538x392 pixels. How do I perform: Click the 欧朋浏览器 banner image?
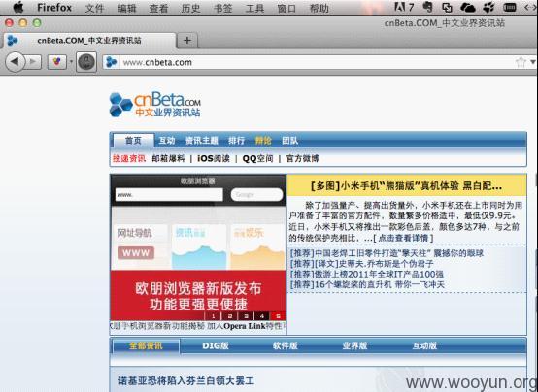click(198, 246)
